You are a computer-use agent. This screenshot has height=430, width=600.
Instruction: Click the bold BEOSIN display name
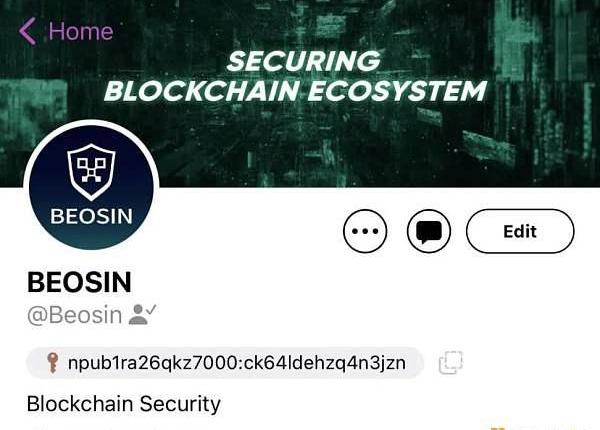pos(79,282)
